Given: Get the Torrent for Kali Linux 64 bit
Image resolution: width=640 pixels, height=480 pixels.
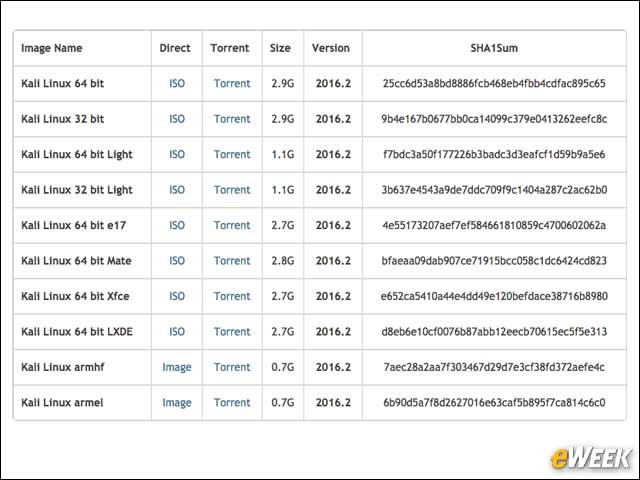Looking at the screenshot, I should [x=232, y=83].
